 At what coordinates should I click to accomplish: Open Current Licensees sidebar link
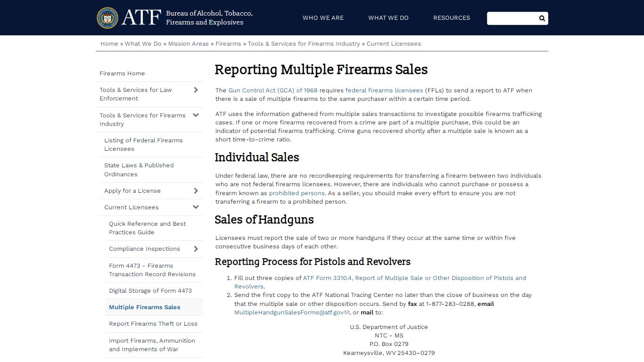click(x=132, y=207)
